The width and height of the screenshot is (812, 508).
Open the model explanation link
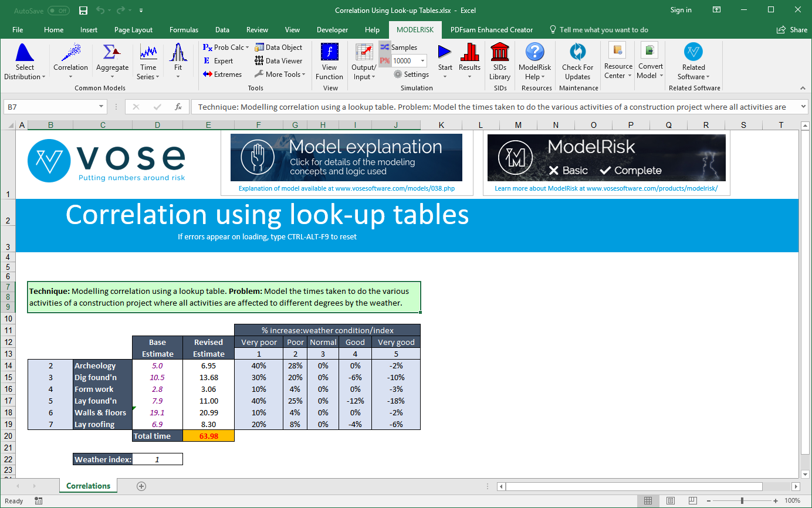pyautogui.click(x=347, y=189)
